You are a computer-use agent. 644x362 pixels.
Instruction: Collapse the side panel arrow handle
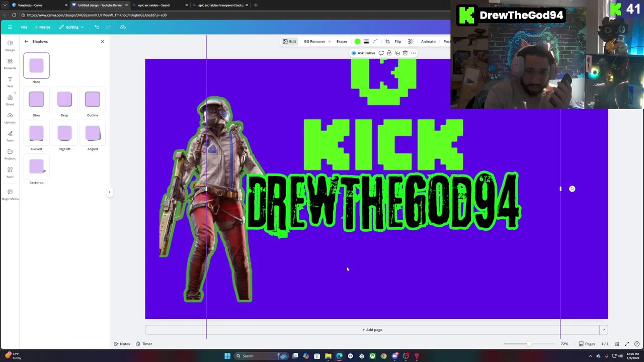coord(110,192)
